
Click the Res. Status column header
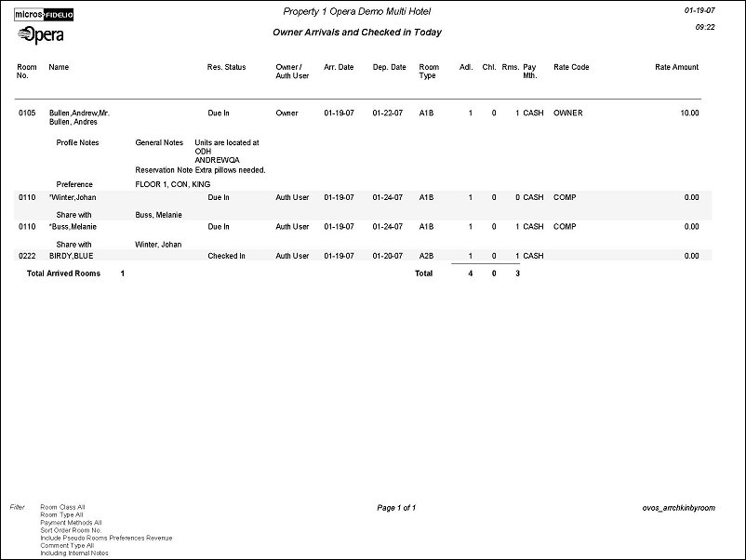point(226,67)
